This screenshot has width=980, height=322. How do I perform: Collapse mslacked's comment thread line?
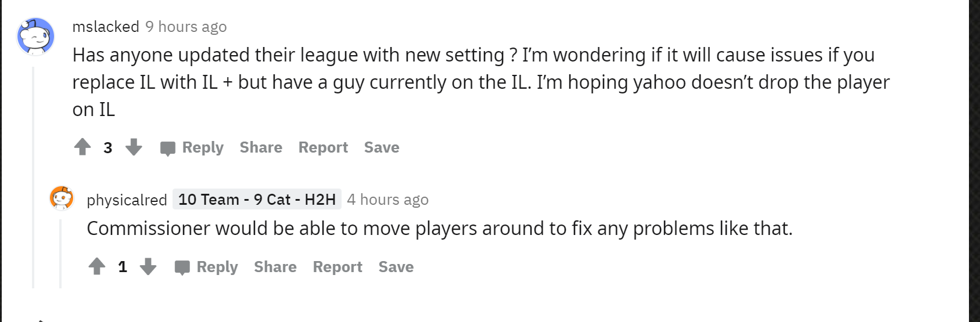point(33,174)
